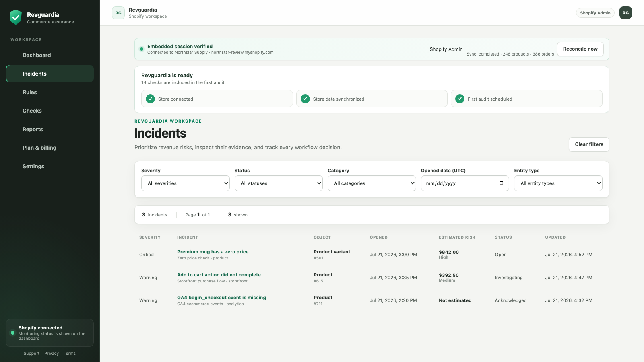
Task: Open the Severity dropdown
Action: 186,183
